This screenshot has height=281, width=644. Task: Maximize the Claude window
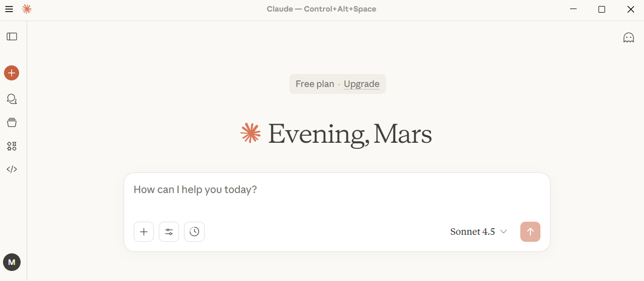(602, 9)
